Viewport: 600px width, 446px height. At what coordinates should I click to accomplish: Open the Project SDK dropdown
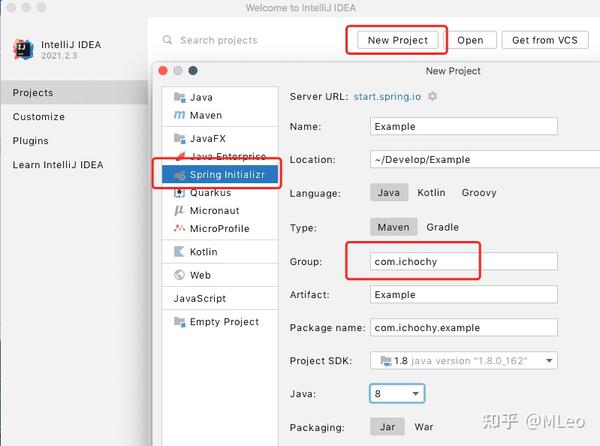463,361
